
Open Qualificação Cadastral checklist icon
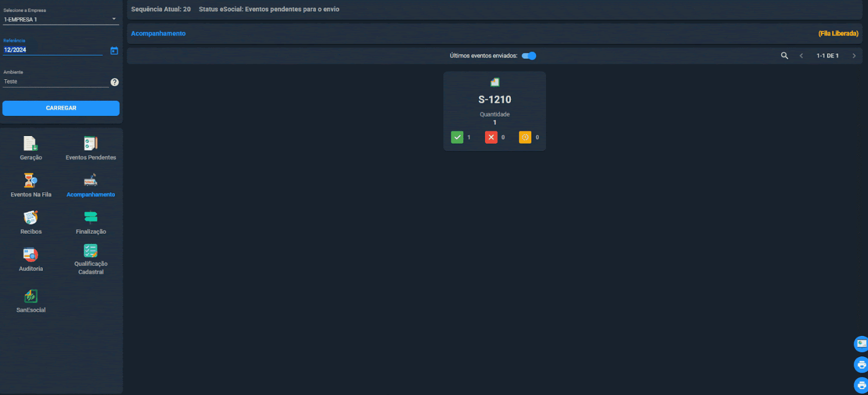point(91,251)
